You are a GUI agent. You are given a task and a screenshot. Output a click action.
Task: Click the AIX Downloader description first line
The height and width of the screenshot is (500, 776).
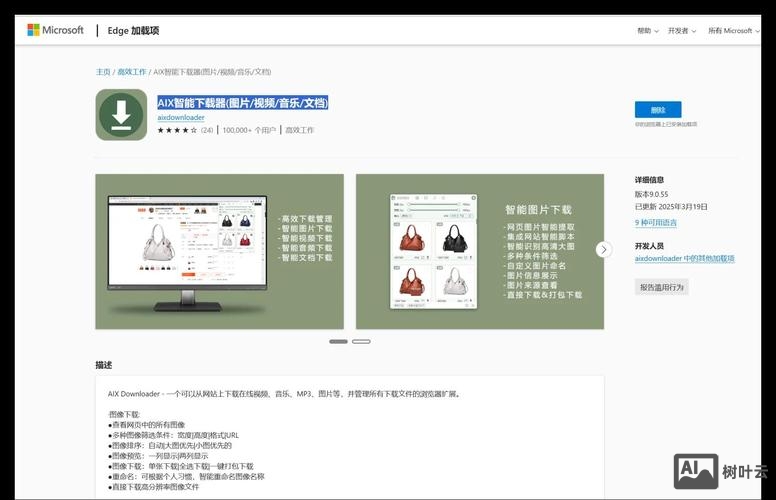coord(285,394)
